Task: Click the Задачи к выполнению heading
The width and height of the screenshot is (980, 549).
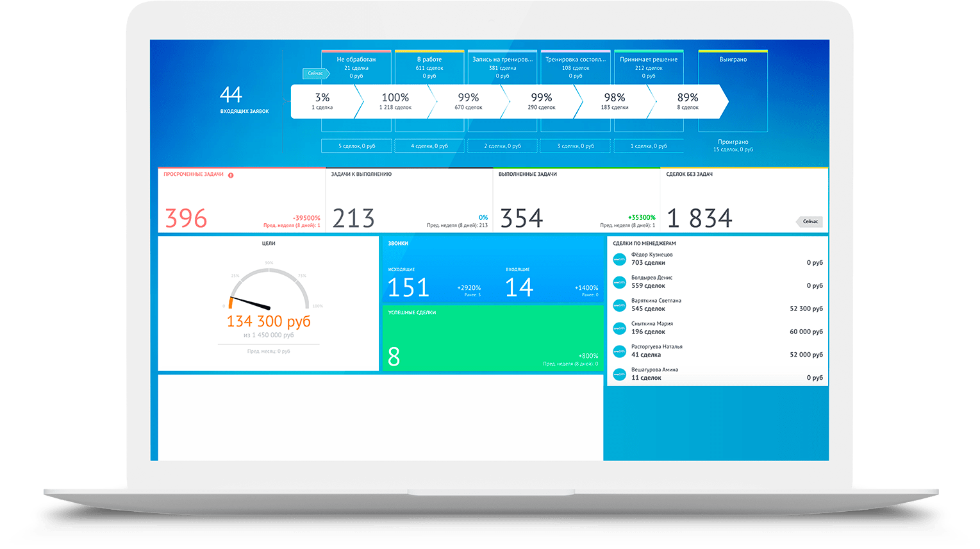Action: pyautogui.click(x=361, y=174)
